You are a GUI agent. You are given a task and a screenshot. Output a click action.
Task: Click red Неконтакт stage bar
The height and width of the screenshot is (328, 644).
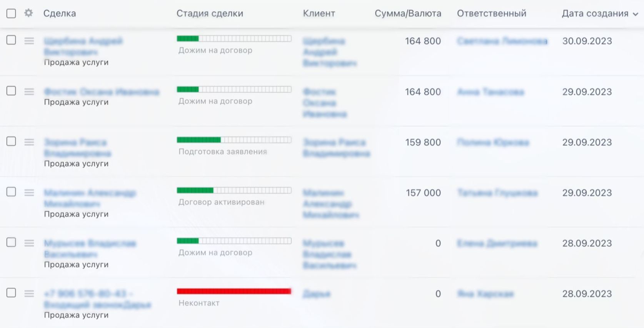pyautogui.click(x=234, y=291)
